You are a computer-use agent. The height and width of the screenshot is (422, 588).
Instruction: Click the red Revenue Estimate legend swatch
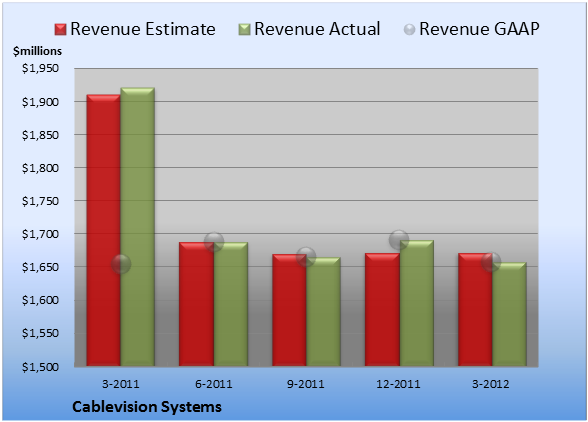(x=60, y=30)
